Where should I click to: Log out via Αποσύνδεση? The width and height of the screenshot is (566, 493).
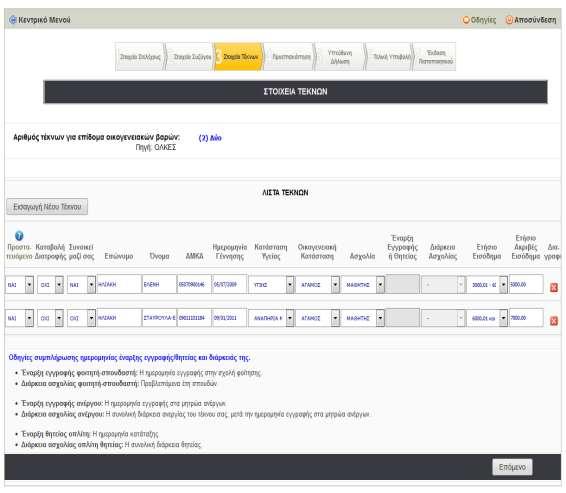click(x=531, y=20)
